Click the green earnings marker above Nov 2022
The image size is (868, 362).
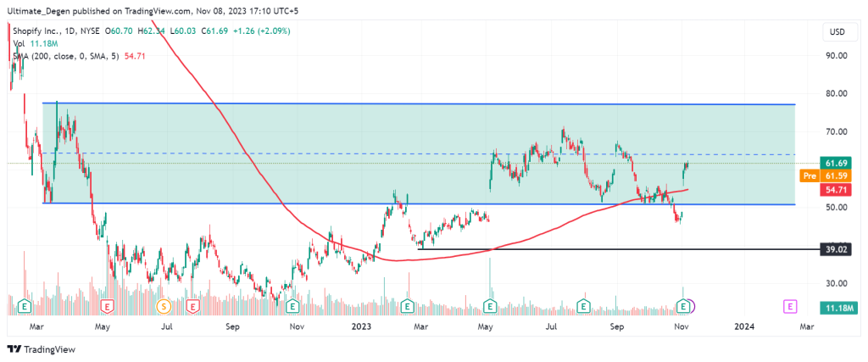pos(292,305)
